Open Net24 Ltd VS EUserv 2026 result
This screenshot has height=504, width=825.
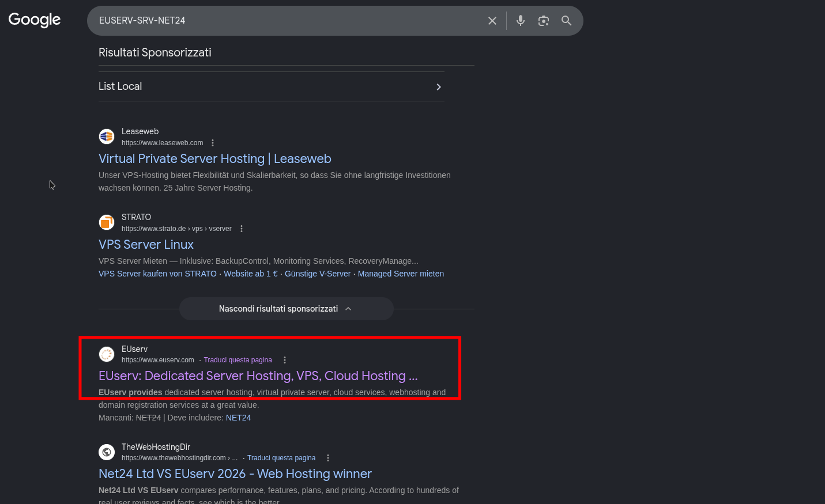(235, 474)
